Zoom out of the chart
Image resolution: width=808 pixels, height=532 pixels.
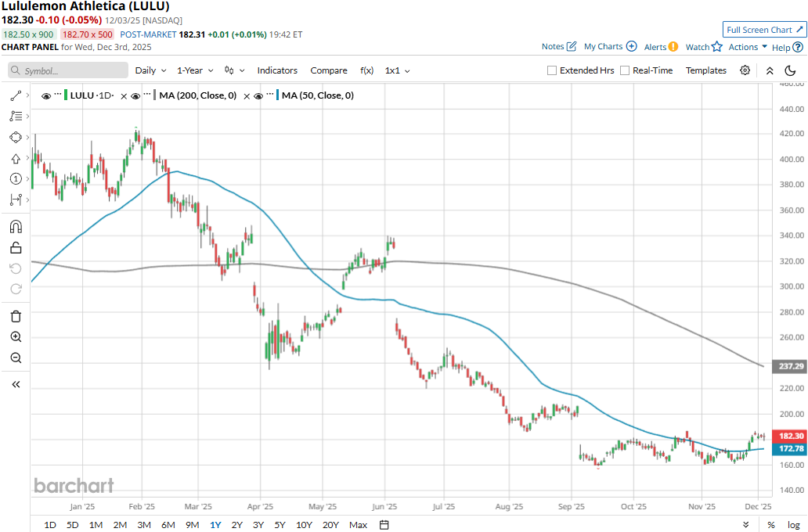point(16,358)
